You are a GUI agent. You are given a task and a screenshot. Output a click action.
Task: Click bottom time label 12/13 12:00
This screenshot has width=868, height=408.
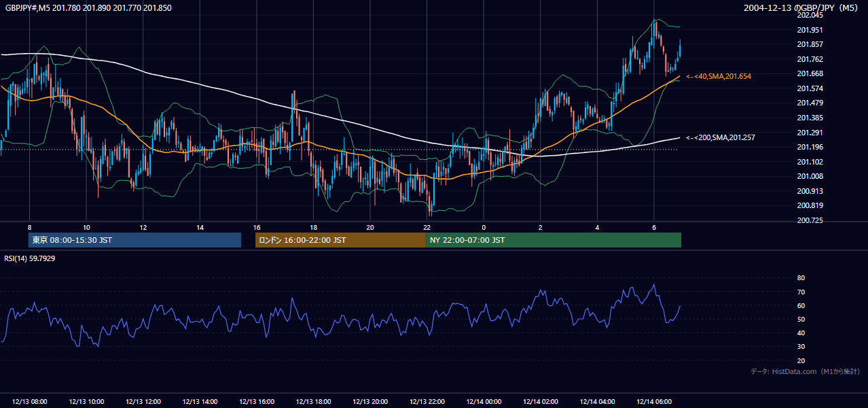pos(143,402)
